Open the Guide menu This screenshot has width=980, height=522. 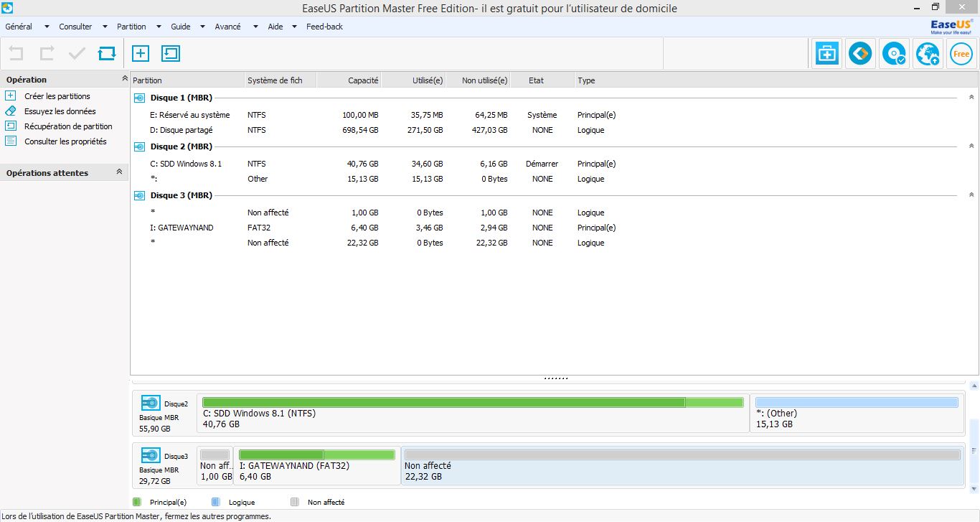point(181,27)
